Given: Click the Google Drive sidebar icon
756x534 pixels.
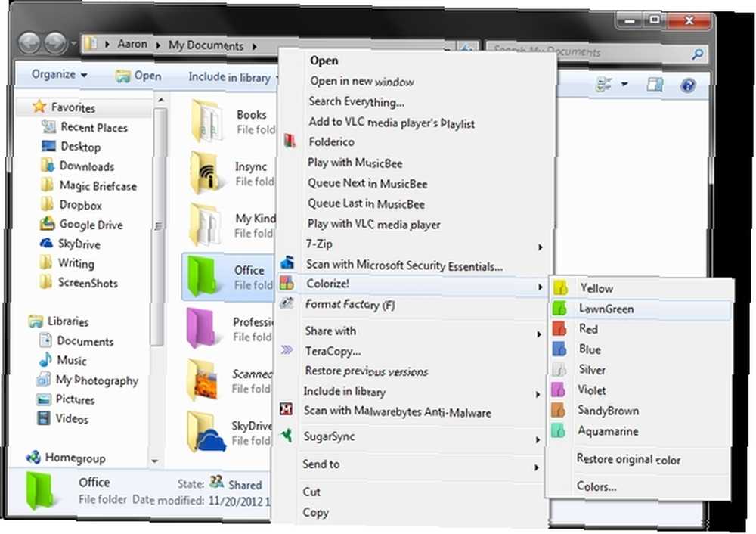Looking at the screenshot, I should coord(47,223).
